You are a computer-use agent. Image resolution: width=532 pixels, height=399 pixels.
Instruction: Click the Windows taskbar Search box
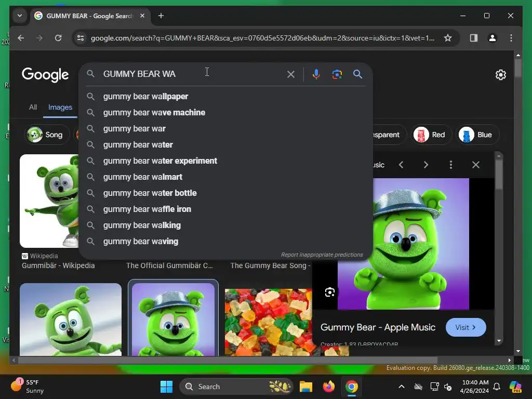(236, 387)
